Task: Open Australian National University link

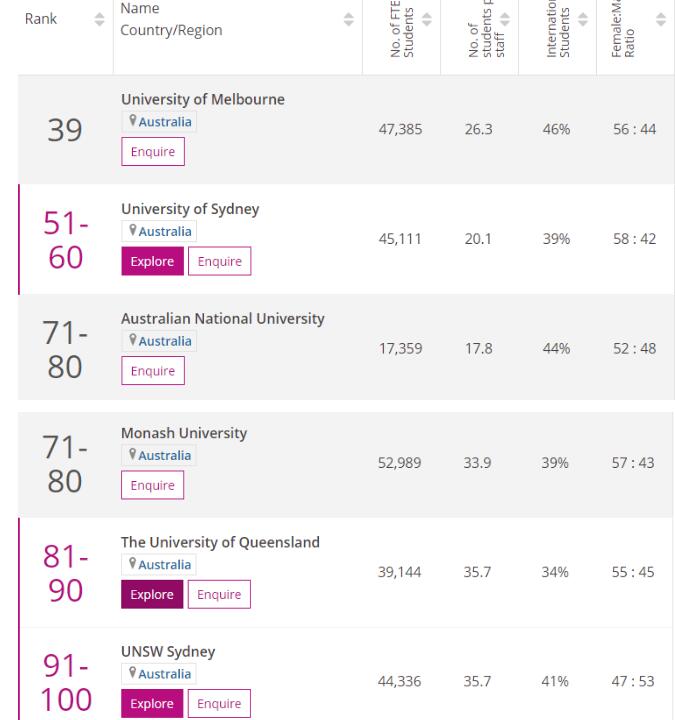Action: tap(222, 319)
